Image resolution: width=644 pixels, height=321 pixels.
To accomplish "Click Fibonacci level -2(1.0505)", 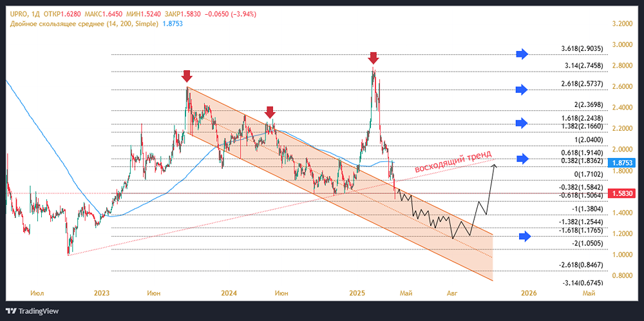I will coord(587,244).
